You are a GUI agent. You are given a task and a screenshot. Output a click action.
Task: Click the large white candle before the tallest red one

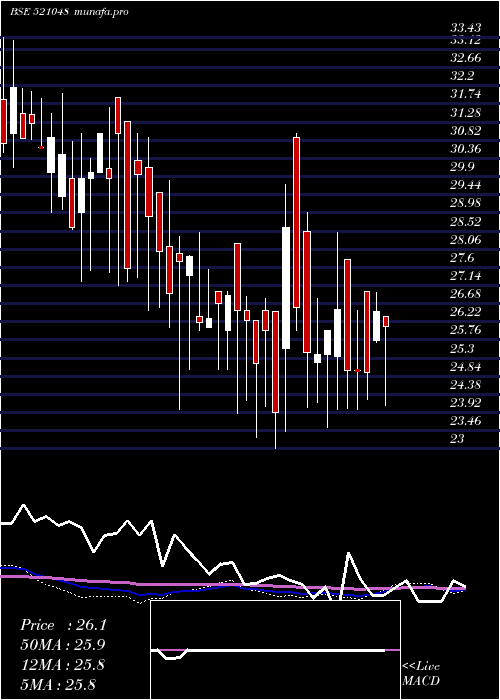286,288
